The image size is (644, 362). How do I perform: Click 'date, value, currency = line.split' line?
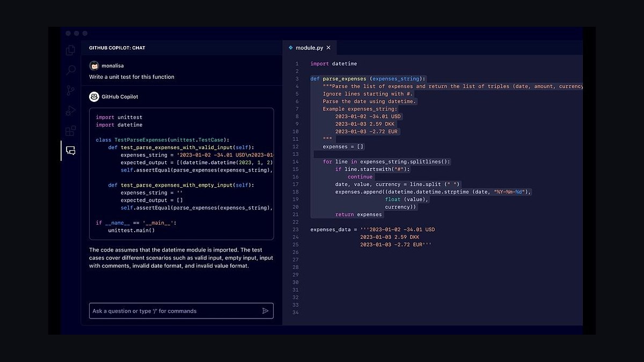coord(398,184)
